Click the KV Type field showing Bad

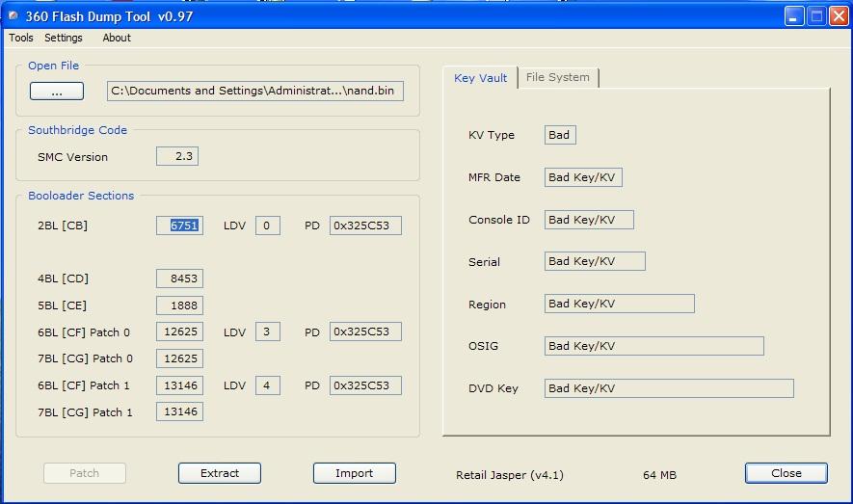560,135
